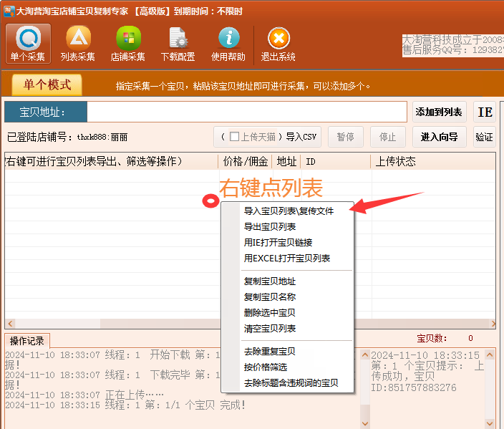Open the 使用帮助 help icon
This screenshot has height=429, width=504.
pos(228,44)
